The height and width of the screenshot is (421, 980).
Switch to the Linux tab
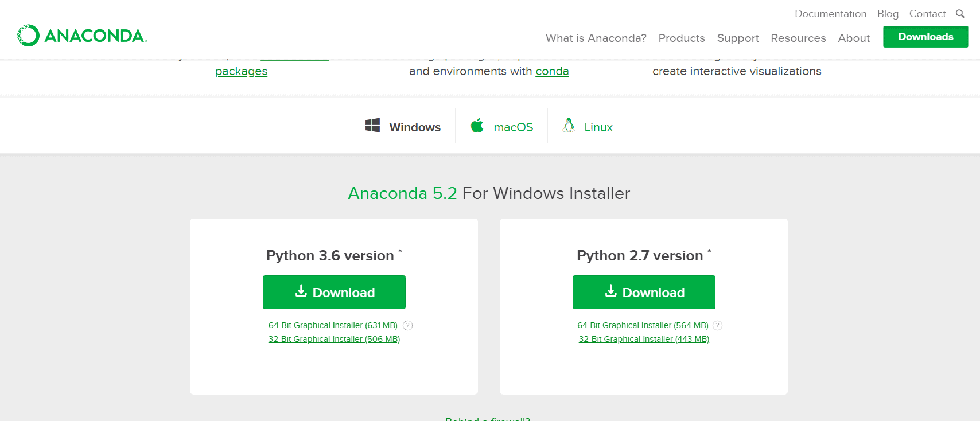[x=588, y=126]
